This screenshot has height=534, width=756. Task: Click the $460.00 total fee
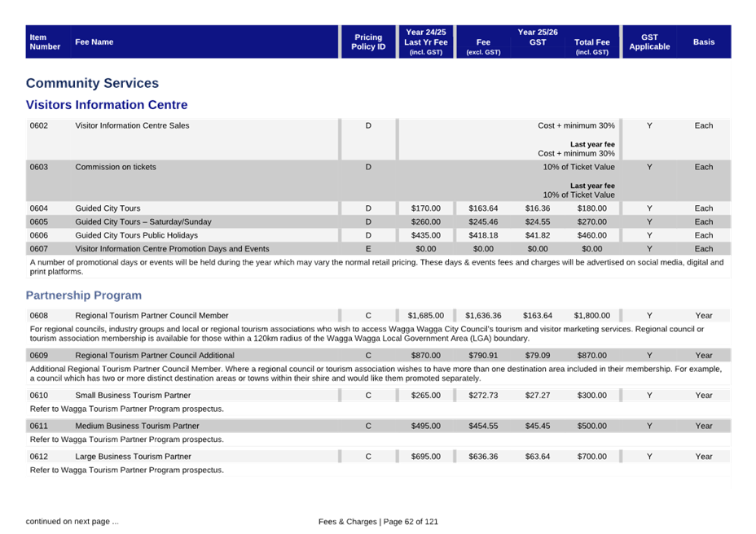tap(592, 235)
